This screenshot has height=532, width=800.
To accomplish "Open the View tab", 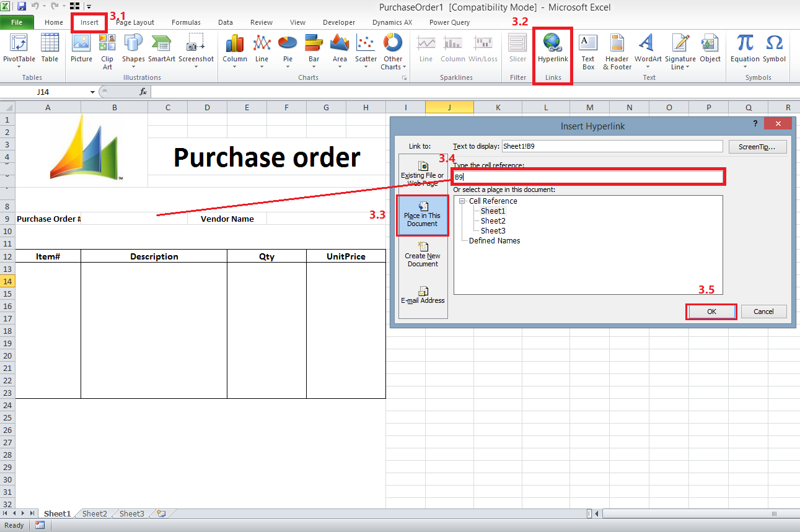I will (x=297, y=22).
